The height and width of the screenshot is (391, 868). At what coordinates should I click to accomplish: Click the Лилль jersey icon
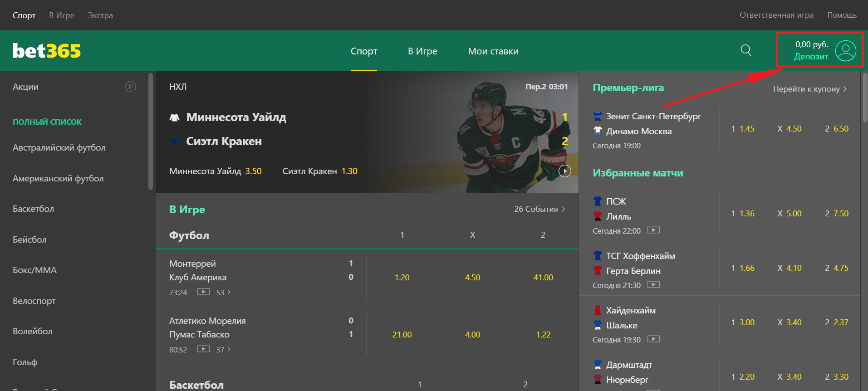click(598, 216)
